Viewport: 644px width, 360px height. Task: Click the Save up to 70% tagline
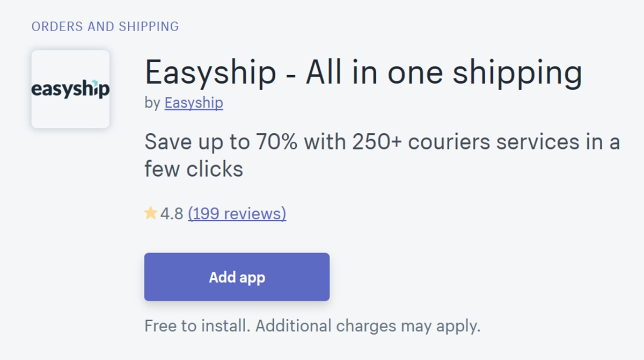[x=382, y=156]
